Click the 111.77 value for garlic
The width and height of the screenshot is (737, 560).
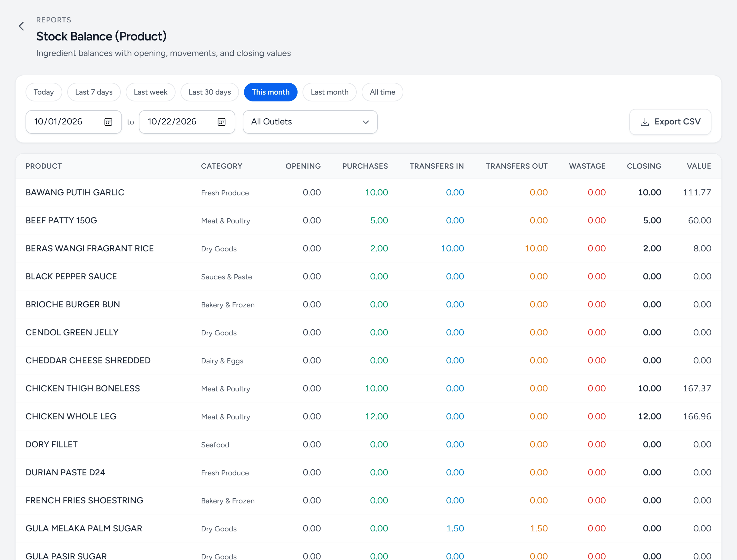point(697,193)
